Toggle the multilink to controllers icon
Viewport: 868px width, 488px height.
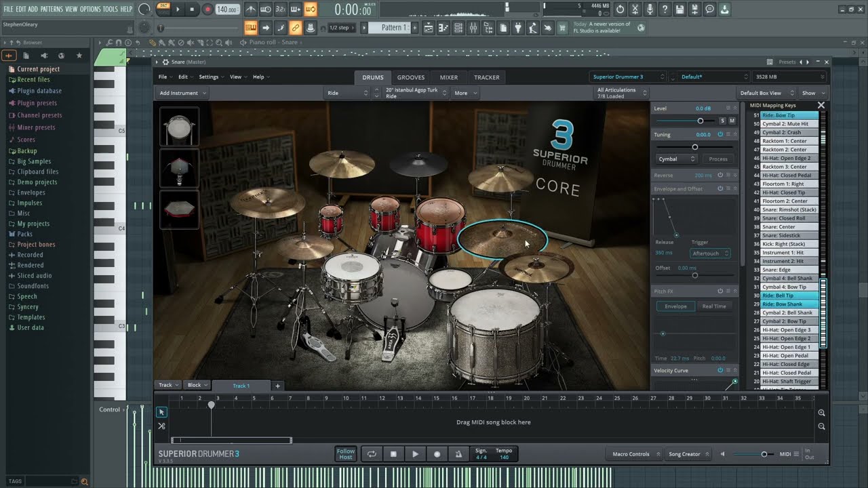point(296,28)
